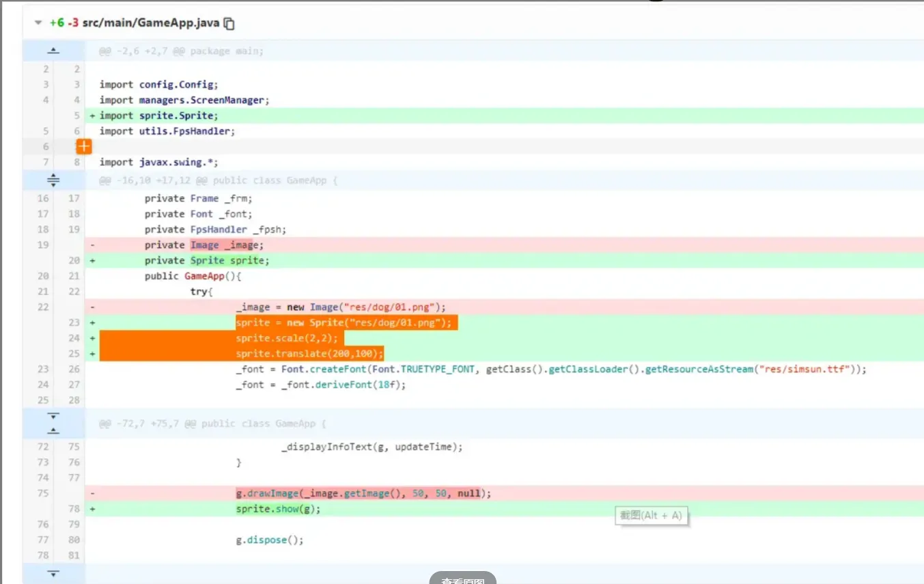
Task: Click the line 'public GameApp(){'
Action: click(193, 276)
